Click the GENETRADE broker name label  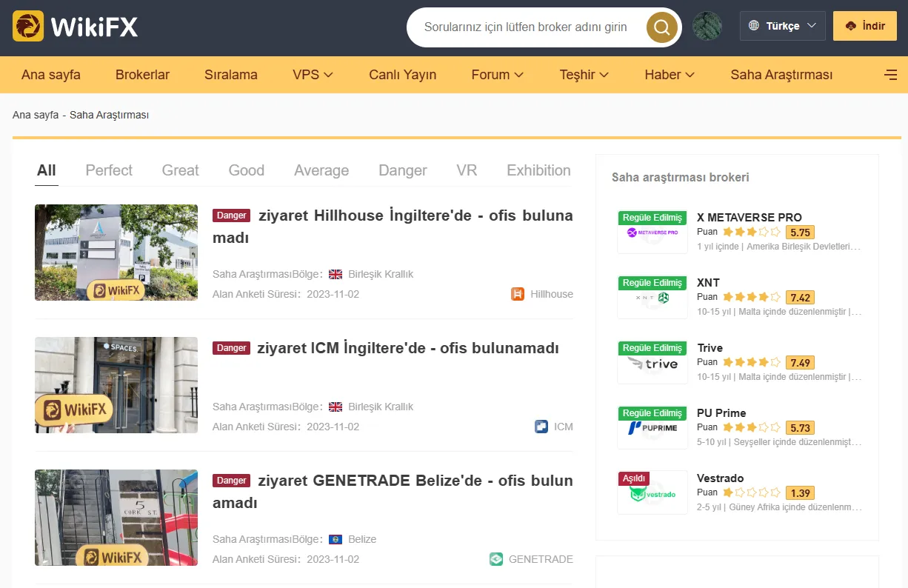pos(541,559)
